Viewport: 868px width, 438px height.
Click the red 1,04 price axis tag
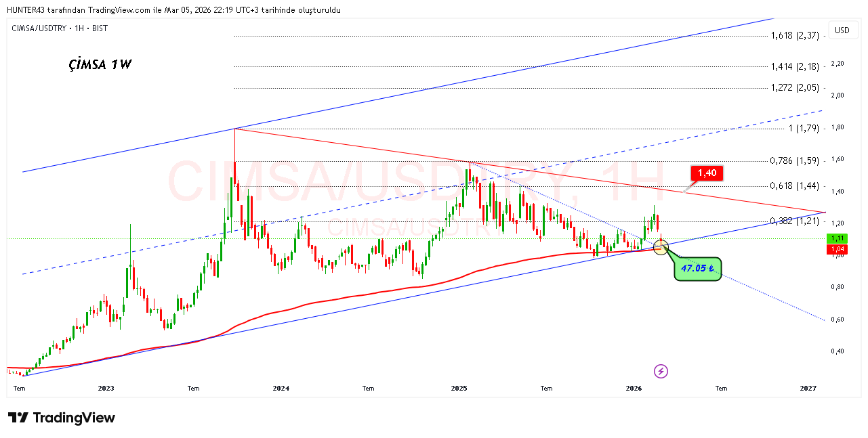[838, 249]
